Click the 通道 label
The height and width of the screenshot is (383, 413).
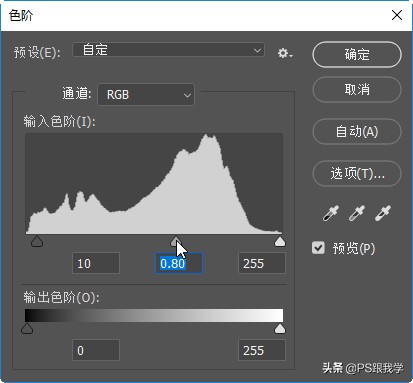(77, 94)
